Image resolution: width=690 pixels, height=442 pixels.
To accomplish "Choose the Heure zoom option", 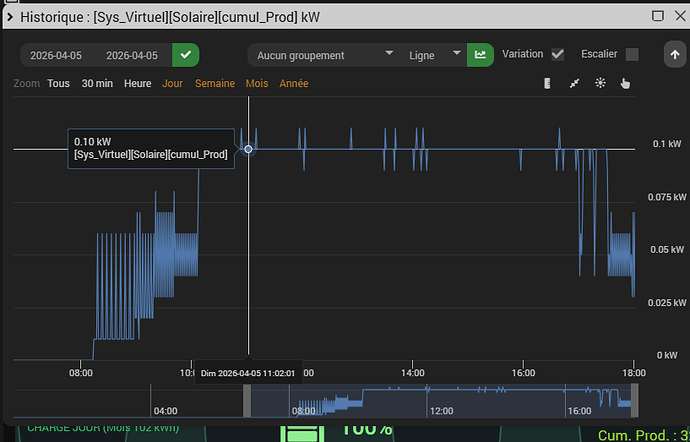I will pos(137,83).
